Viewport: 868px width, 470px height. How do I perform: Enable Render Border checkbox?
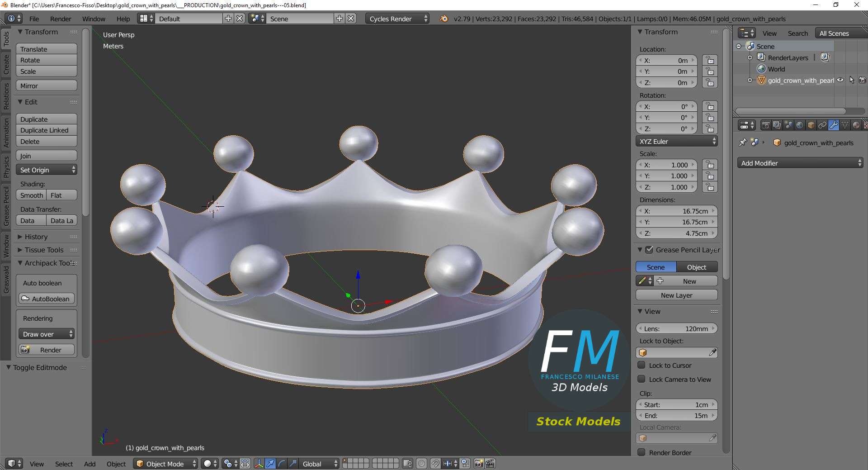[x=642, y=452]
